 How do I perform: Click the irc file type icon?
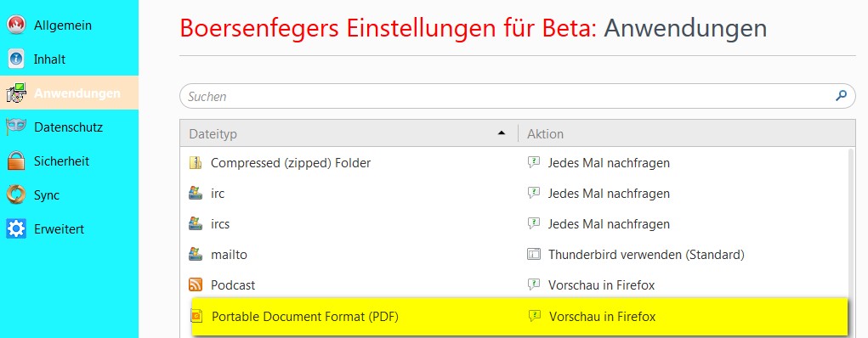pyautogui.click(x=196, y=193)
